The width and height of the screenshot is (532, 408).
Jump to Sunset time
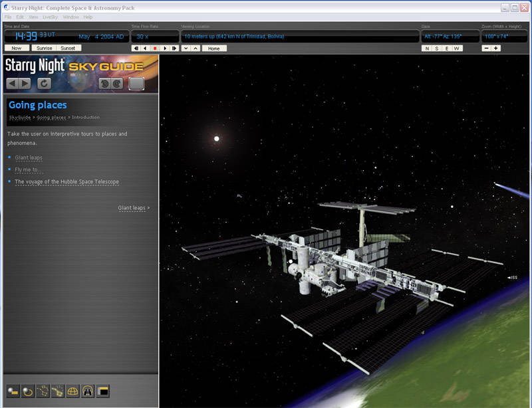(x=68, y=48)
